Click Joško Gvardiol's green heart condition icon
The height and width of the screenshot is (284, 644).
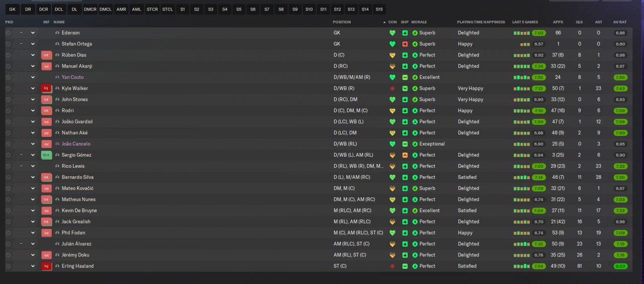(392, 121)
